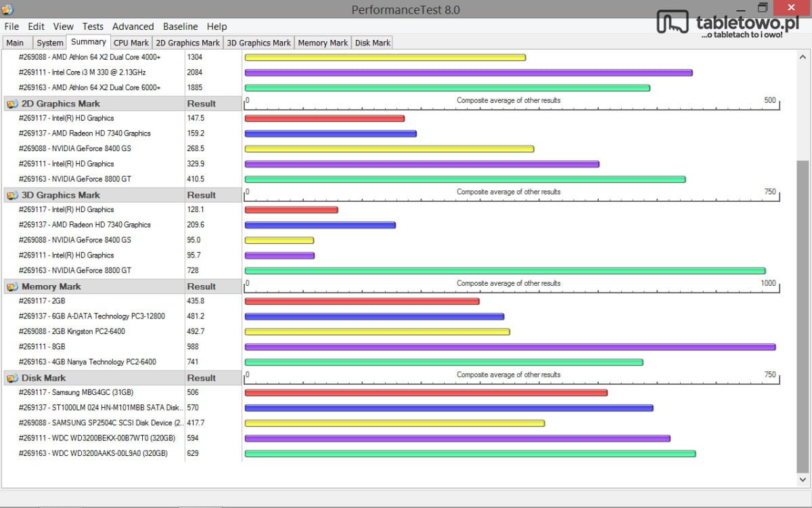This screenshot has height=508, width=812.
Task: Click the purple 988 Memory Mark bar
Action: point(509,347)
